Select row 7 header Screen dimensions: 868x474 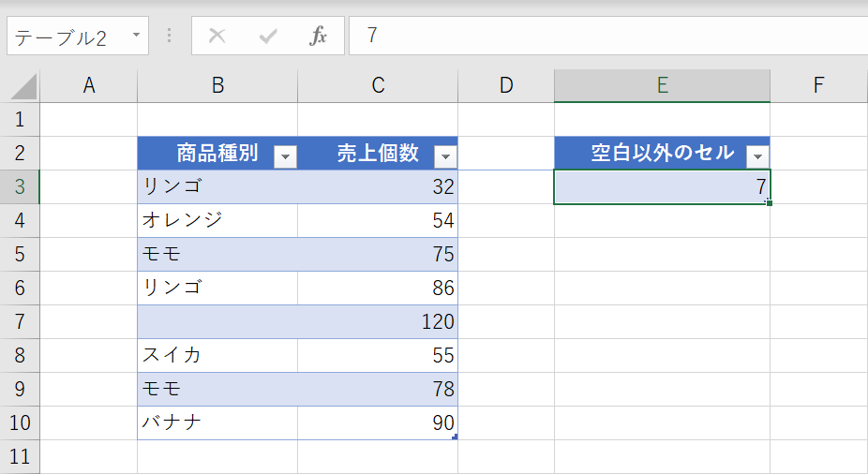click(20, 322)
